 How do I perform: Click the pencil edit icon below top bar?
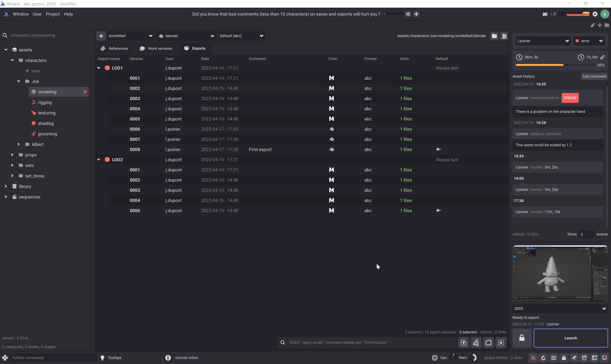pos(593,25)
